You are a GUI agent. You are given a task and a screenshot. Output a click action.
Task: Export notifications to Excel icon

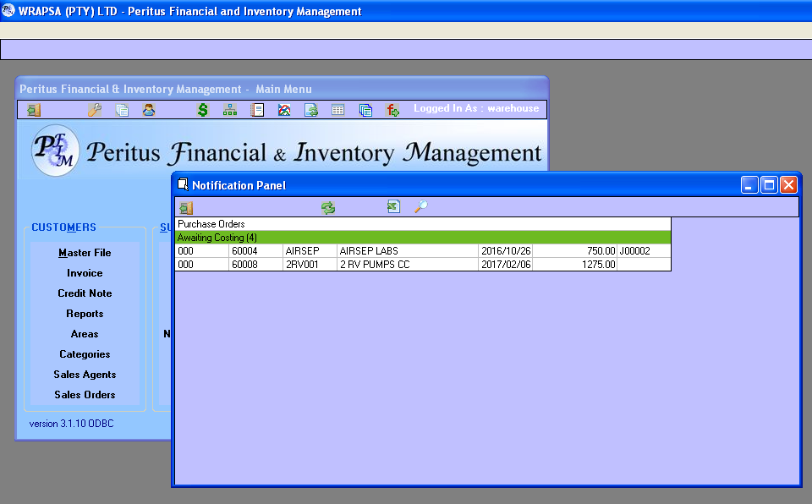click(x=393, y=206)
